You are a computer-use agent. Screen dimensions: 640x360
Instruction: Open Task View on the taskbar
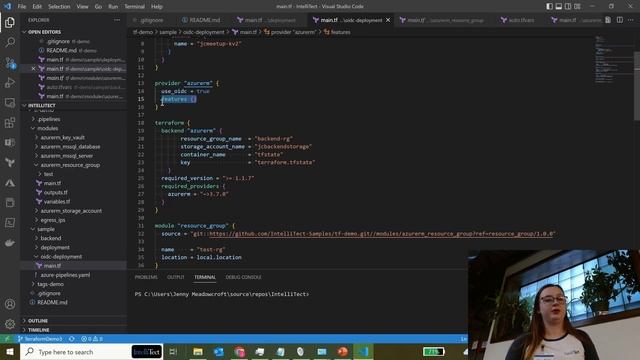point(173,351)
